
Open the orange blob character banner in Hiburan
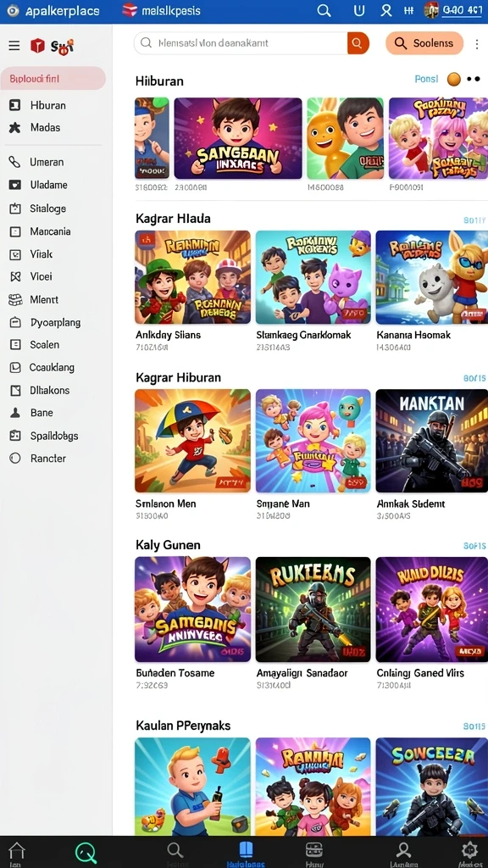346,138
